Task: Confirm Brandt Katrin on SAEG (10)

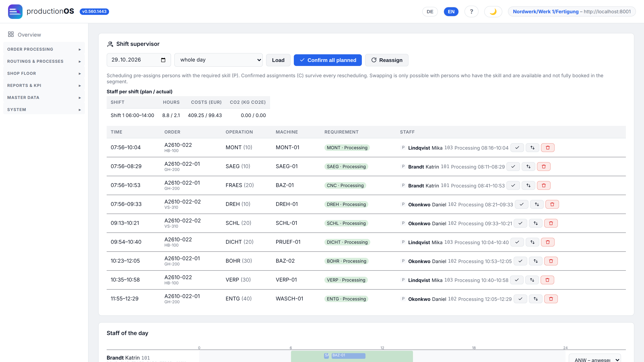Action: click(x=513, y=167)
